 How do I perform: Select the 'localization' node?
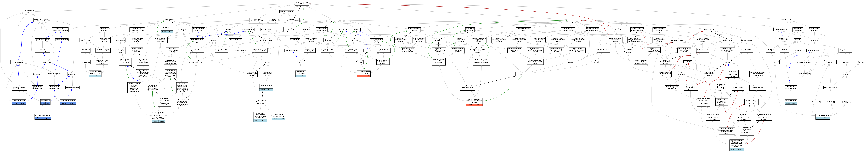pyautogui.click(x=789, y=20)
